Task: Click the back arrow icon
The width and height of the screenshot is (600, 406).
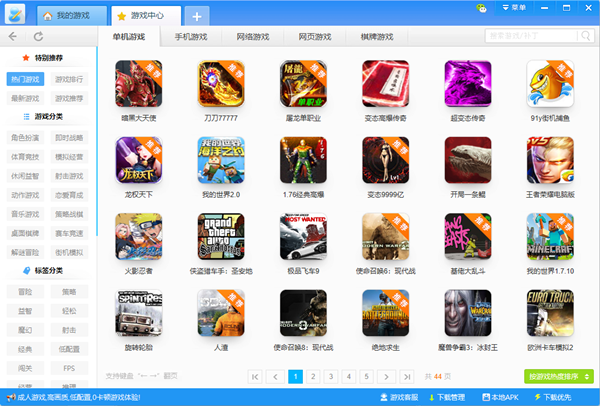Action: [x=13, y=36]
